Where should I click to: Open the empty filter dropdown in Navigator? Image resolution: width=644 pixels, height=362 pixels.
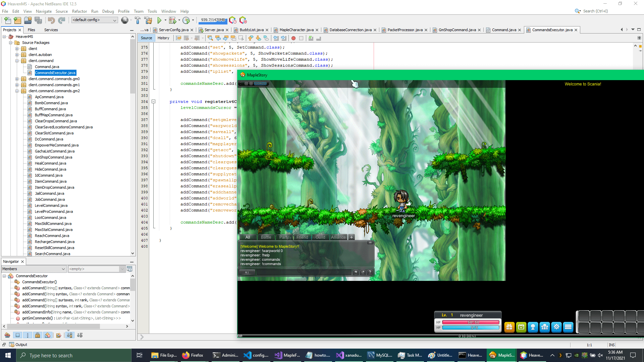click(x=96, y=269)
